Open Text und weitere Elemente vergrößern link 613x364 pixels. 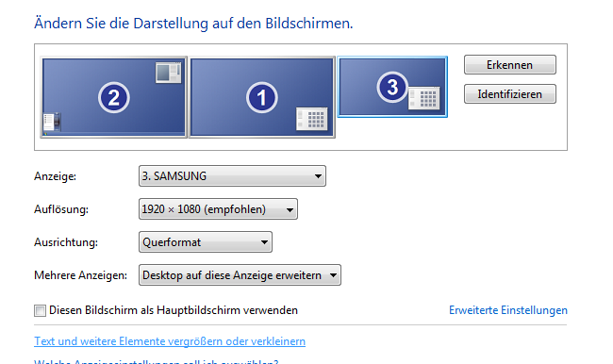pyautogui.click(x=170, y=341)
